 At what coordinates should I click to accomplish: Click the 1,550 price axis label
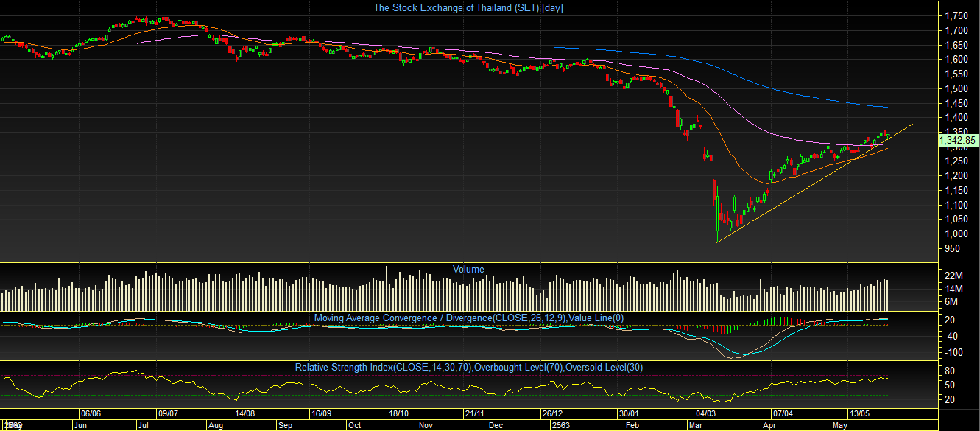tap(956, 74)
